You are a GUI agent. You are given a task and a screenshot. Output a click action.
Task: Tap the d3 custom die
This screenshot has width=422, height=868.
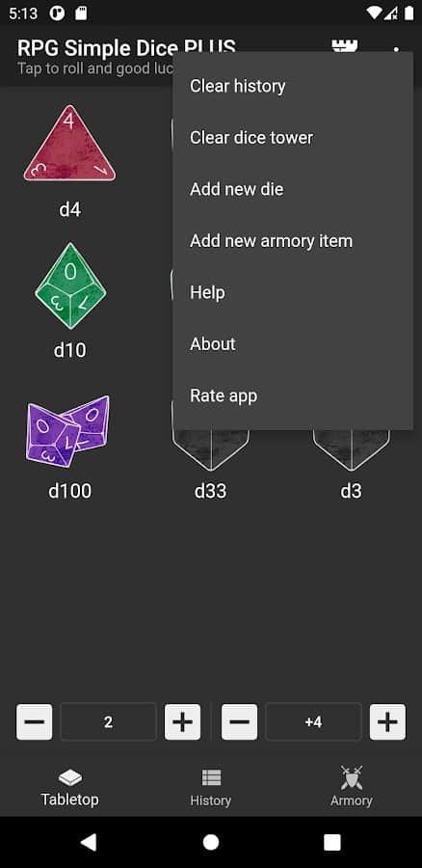(352, 449)
